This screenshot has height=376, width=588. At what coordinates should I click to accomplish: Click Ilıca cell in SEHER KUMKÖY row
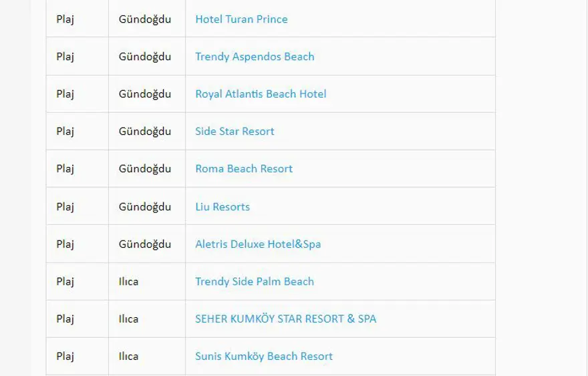pyautogui.click(x=129, y=319)
